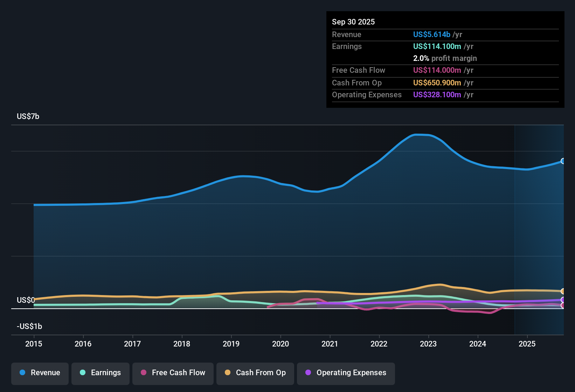
Task: Click the purple Operating Expenses legend dot
Action: click(x=308, y=373)
